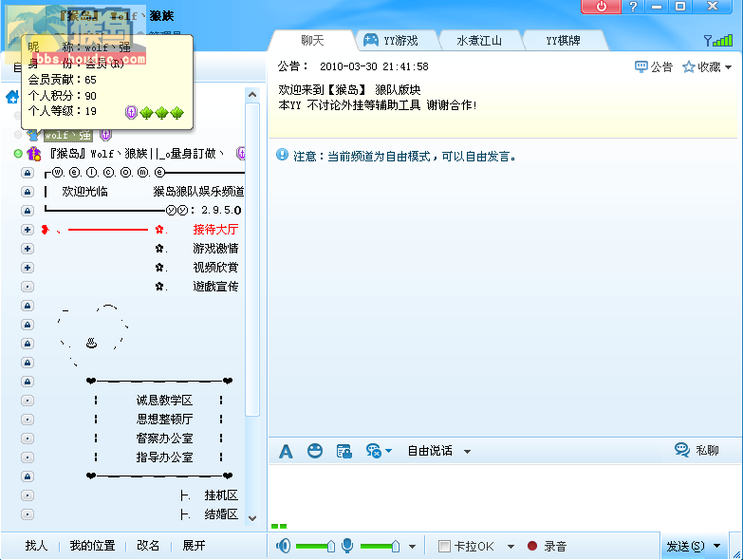Open the help question mark button
743x560 pixels.
[x=633, y=7]
